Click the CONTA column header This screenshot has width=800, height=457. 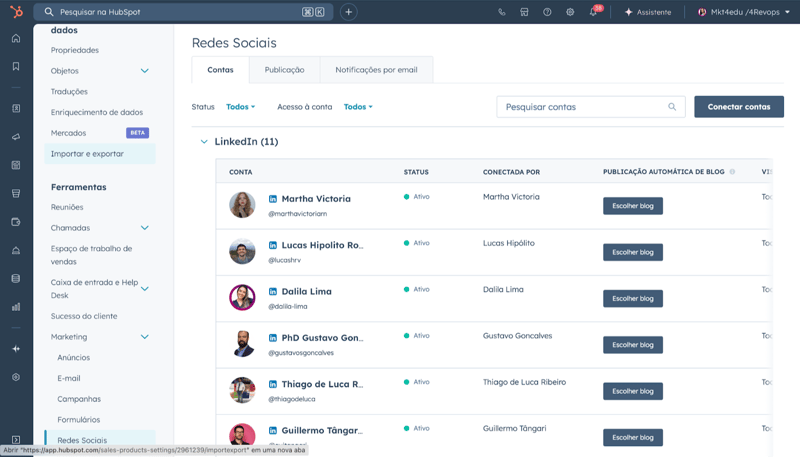pyautogui.click(x=241, y=172)
